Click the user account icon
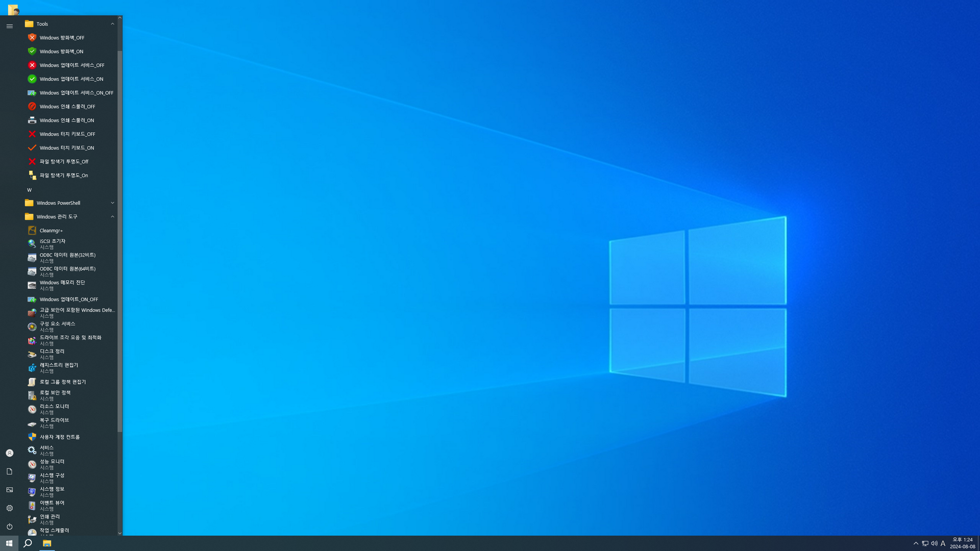This screenshot has width=980, height=551. [9, 453]
